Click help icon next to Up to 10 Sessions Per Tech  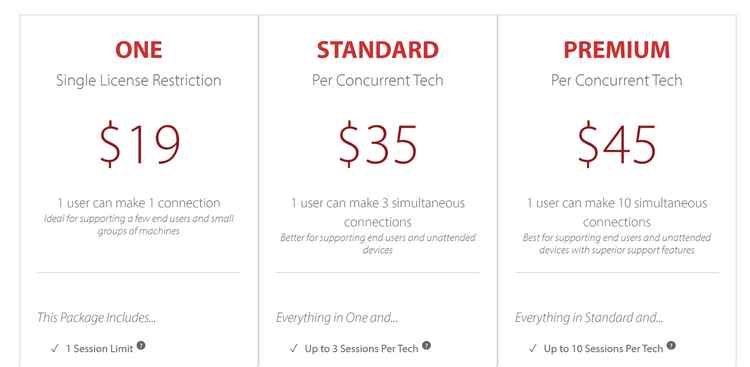click(672, 345)
